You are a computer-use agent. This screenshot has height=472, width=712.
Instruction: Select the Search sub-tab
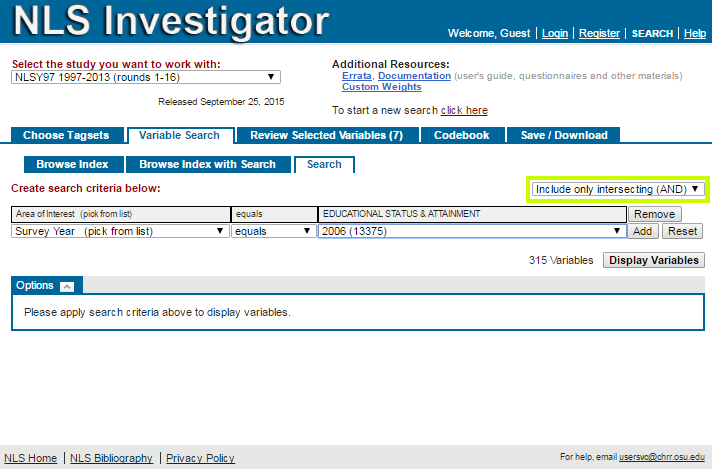(324, 164)
